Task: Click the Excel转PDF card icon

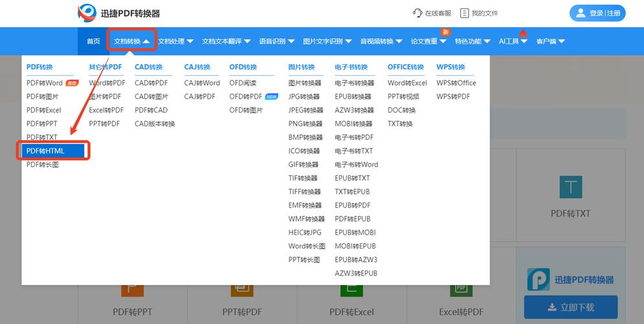Action: (461, 291)
